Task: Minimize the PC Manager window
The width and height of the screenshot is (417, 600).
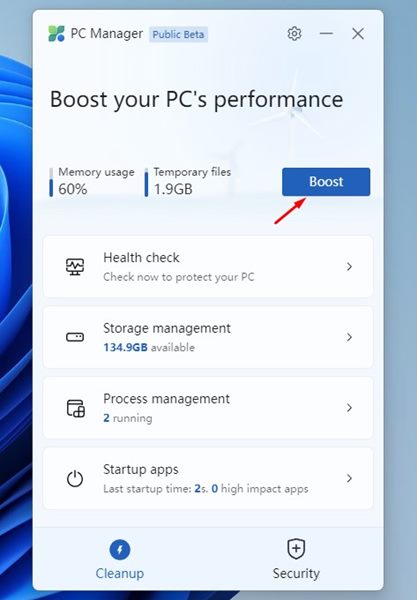Action: coord(326,34)
